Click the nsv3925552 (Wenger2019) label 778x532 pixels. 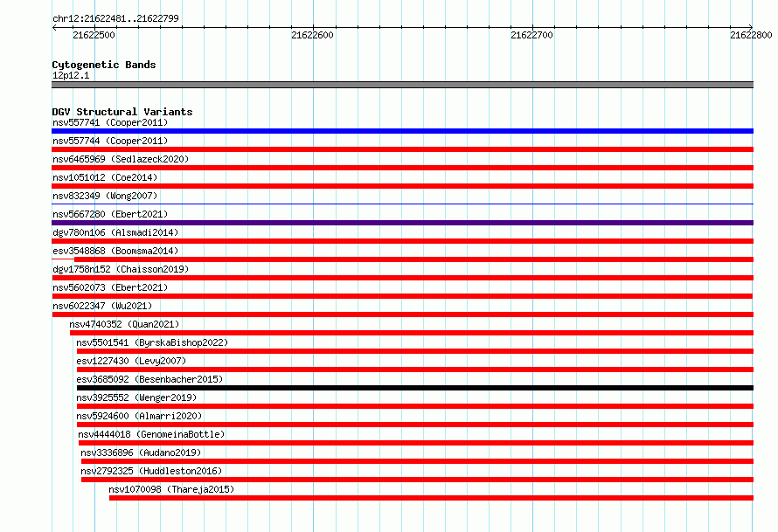(136, 397)
